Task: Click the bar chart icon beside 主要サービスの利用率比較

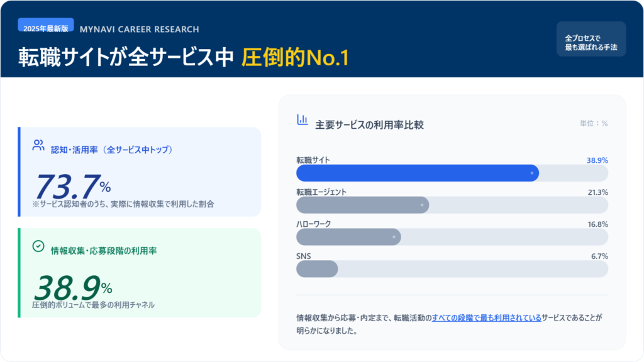Action: (303, 119)
